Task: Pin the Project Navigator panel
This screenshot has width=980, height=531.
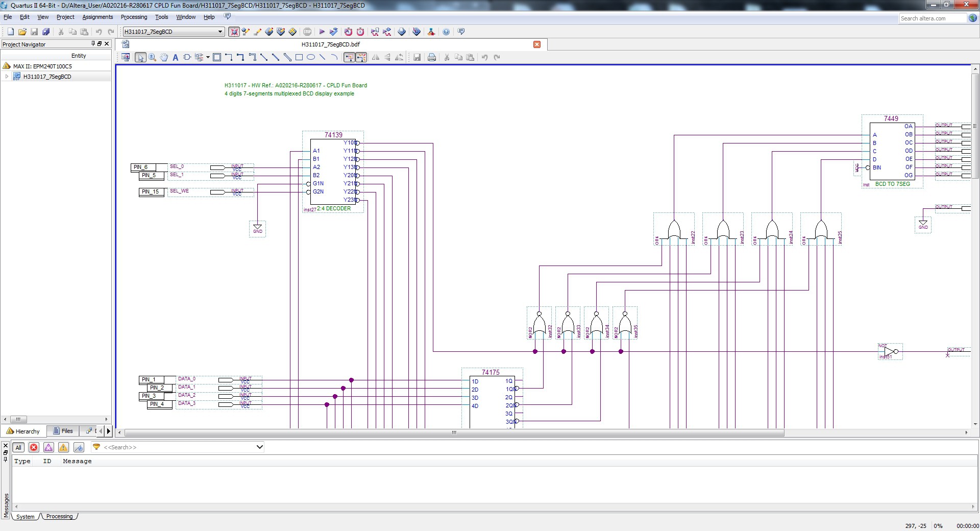Action: [x=93, y=44]
